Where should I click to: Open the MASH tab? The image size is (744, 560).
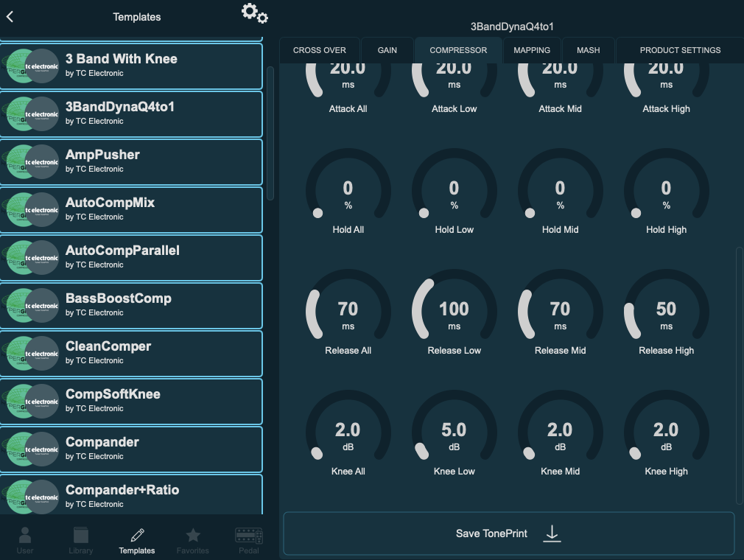[588, 50]
